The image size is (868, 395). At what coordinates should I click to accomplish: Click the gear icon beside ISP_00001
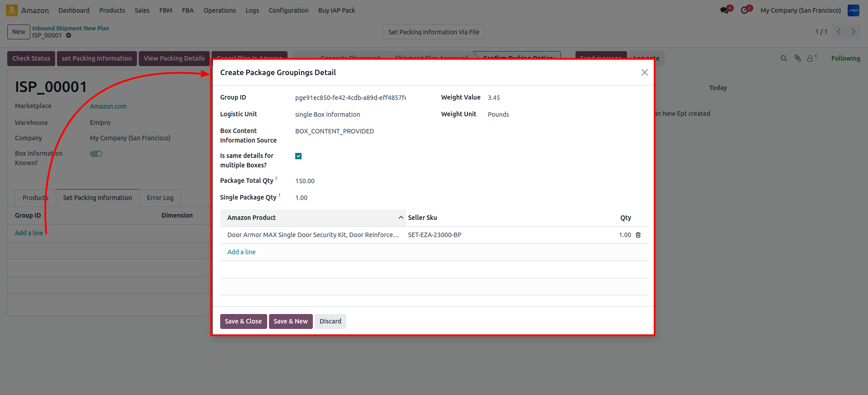69,35
